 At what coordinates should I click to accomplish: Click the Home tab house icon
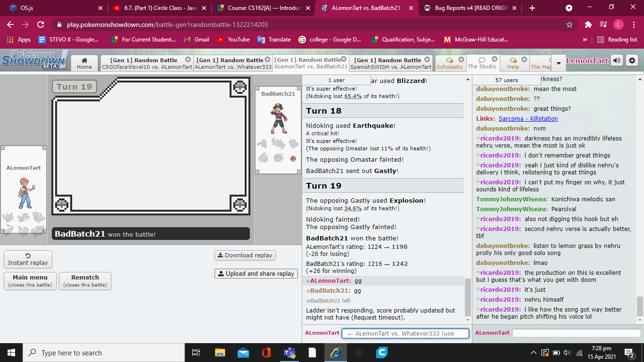[x=84, y=60]
